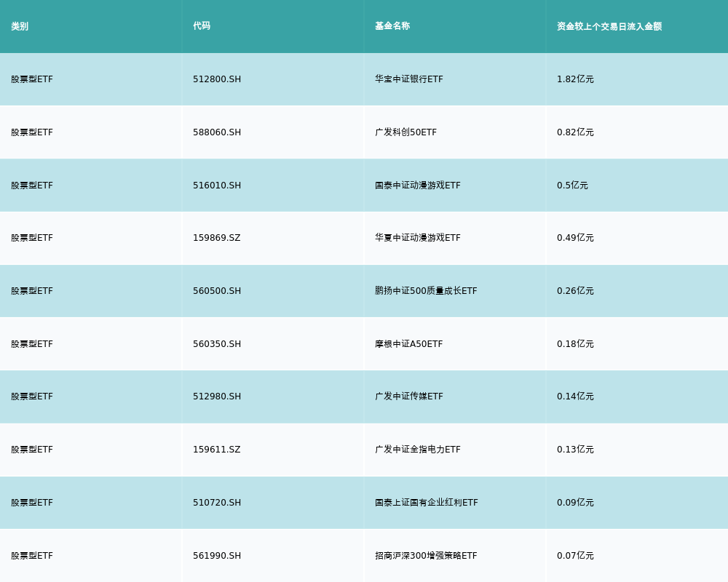Click 股票型ETF in the 560350.SH row
Screen dimensions: 728x582
(32, 344)
